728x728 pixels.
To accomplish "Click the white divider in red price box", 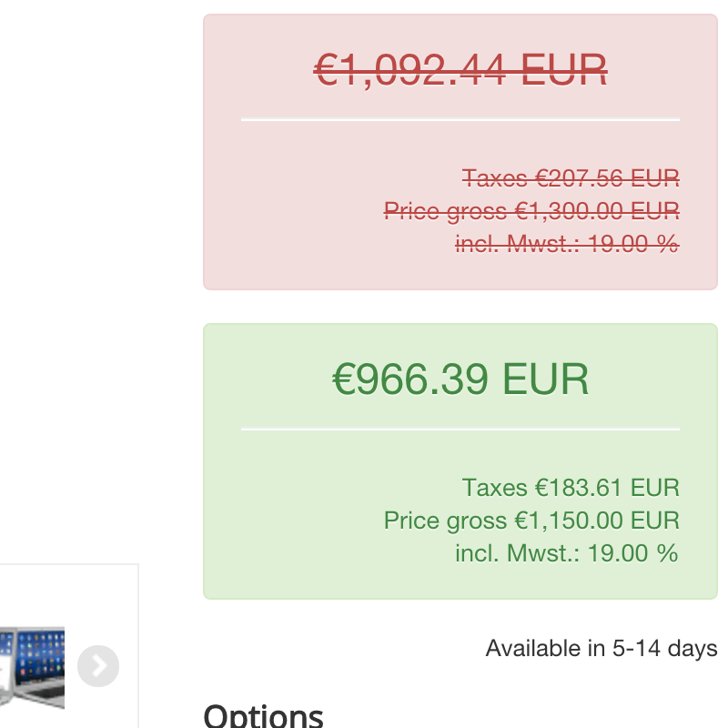I will point(460,120).
